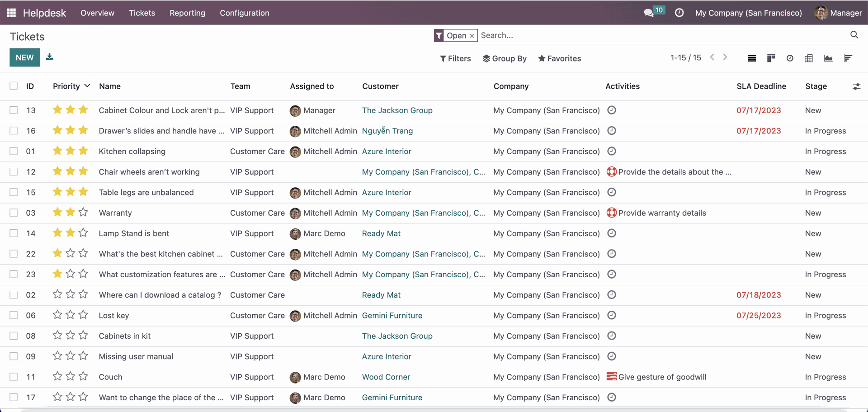This screenshot has width=868, height=412.
Task: Open optional columns settings icon
Action: 856,86
